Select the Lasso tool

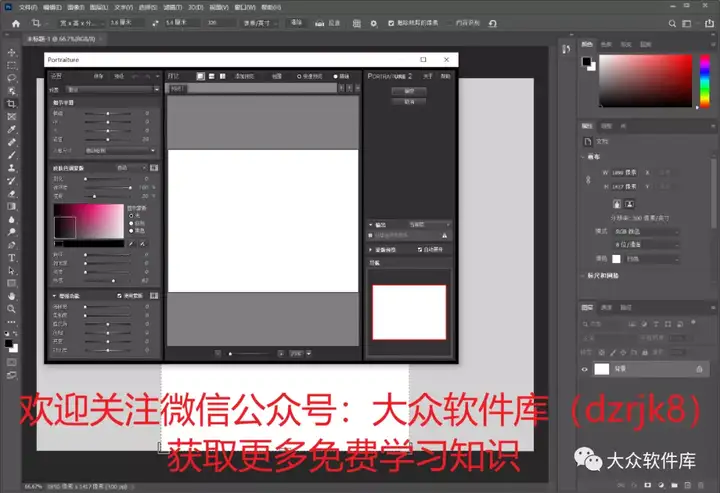[x=11, y=78]
